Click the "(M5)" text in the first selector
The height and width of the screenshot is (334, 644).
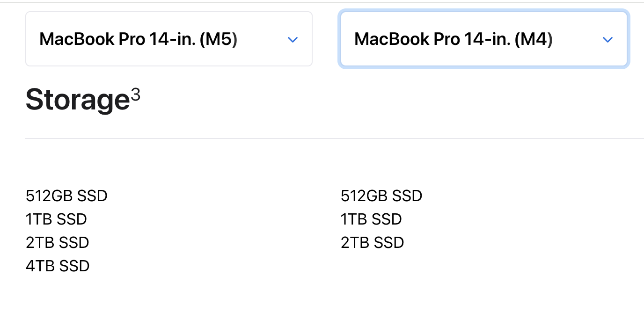tap(218, 39)
